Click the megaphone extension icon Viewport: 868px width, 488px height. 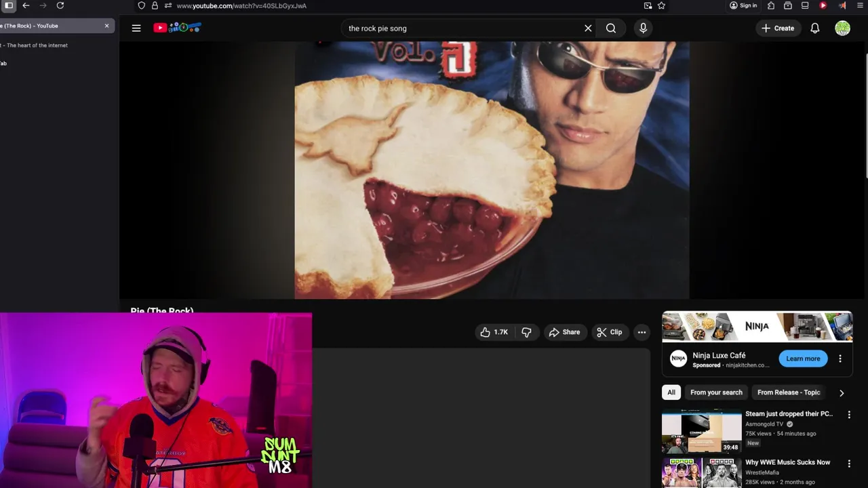842,5
